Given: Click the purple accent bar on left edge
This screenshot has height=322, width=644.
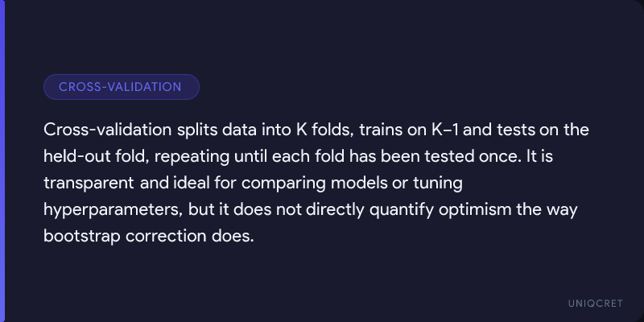Looking at the screenshot, I should (2, 161).
